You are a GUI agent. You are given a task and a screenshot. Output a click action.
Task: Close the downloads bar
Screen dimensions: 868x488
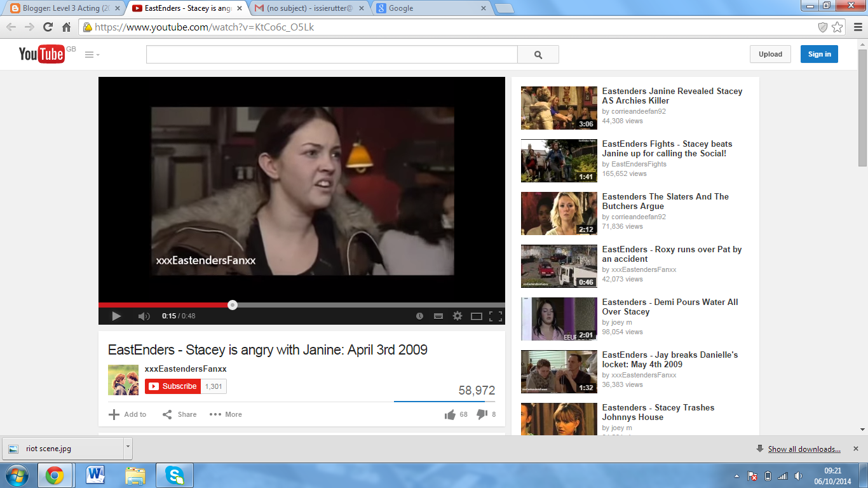point(855,449)
